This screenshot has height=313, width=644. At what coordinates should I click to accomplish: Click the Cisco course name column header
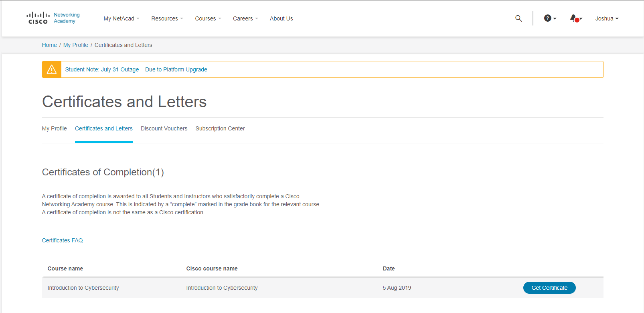tap(212, 268)
